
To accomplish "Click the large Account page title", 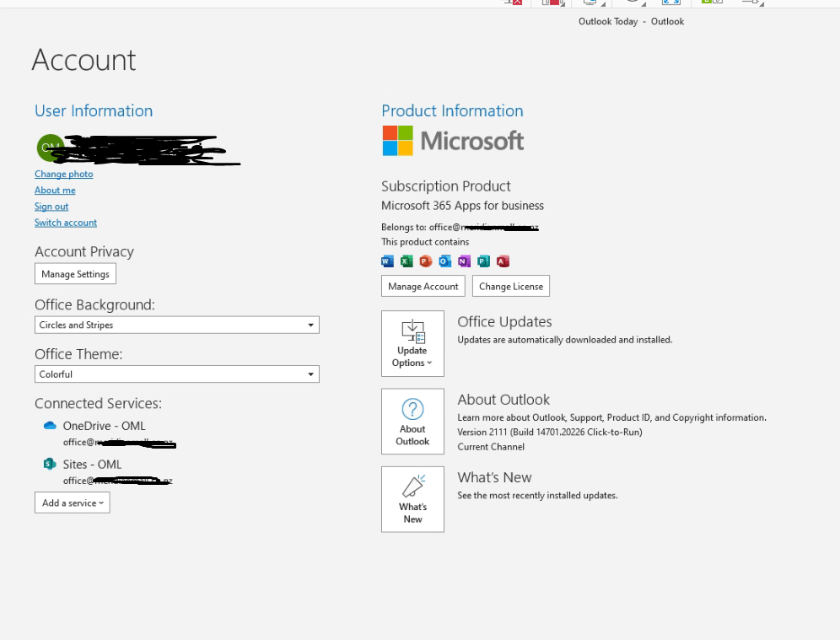I will [83, 60].
